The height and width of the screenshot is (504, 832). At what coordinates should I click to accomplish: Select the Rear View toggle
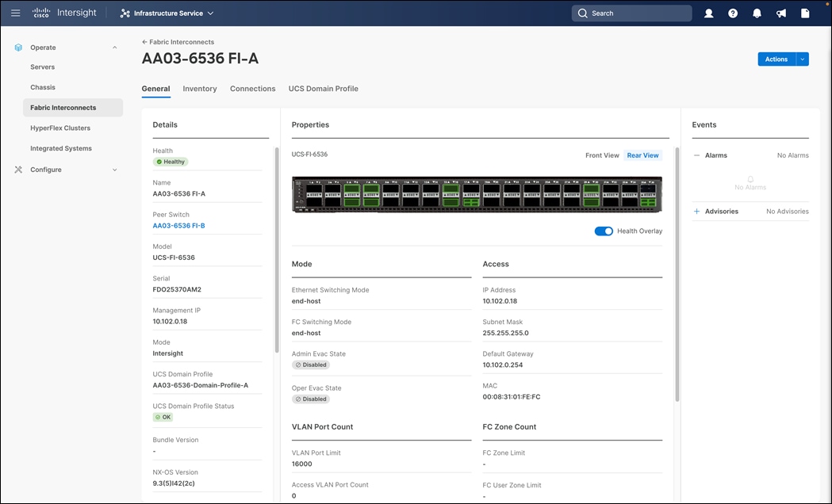pyautogui.click(x=642, y=155)
